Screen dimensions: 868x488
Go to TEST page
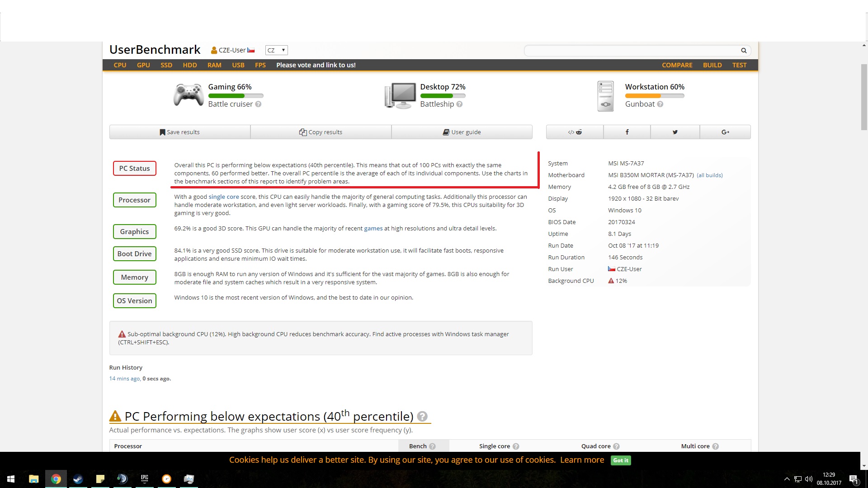[739, 65]
